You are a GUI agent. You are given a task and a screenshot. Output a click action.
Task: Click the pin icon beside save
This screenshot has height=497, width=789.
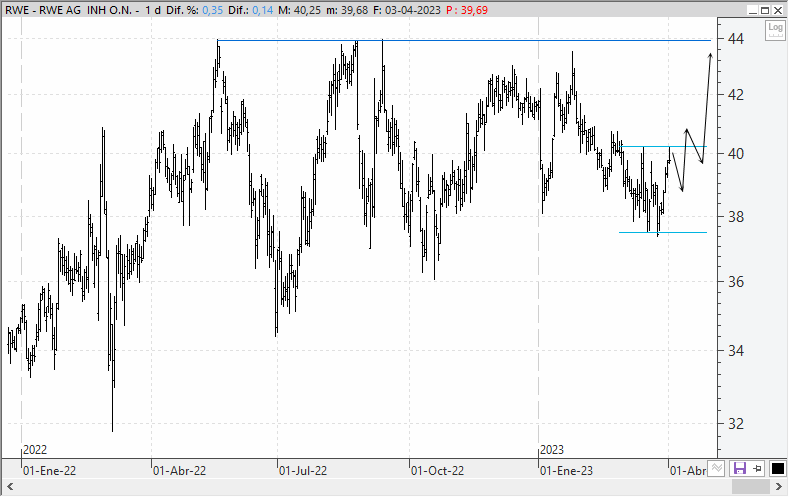coord(758,469)
